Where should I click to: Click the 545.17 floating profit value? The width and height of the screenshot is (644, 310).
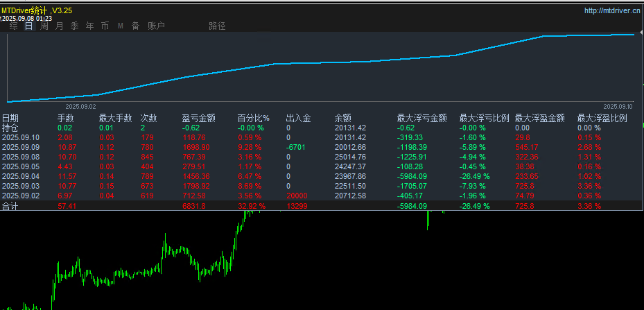[527, 147]
